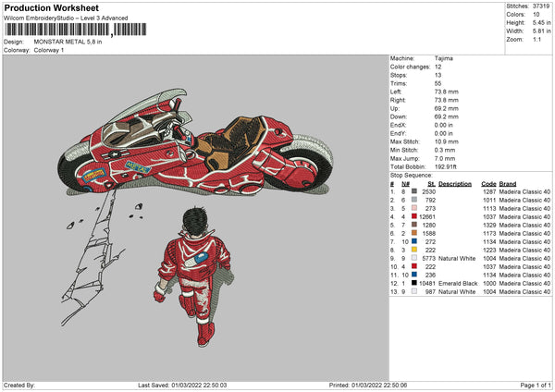
Task: Select the 'EndX:' label
Action: coord(398,125)
